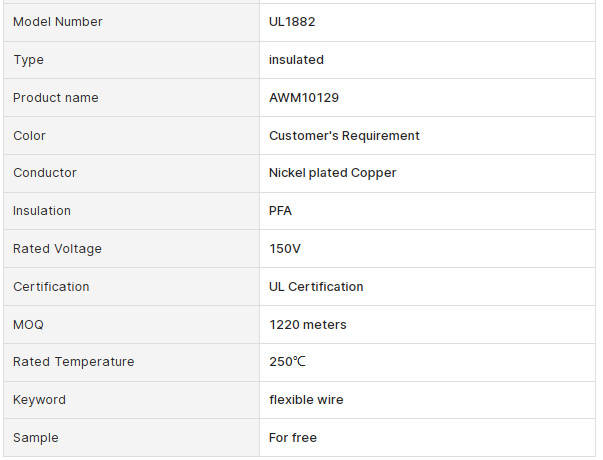Screen dimensions: 603x460
Task: Click the Insulation label cell
Action: click(x=132, y=211)
